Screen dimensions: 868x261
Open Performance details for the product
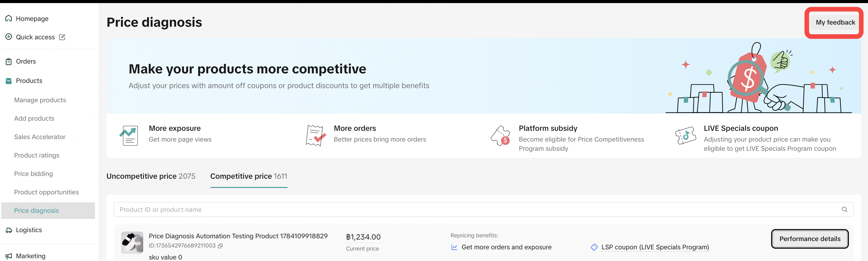810,239
